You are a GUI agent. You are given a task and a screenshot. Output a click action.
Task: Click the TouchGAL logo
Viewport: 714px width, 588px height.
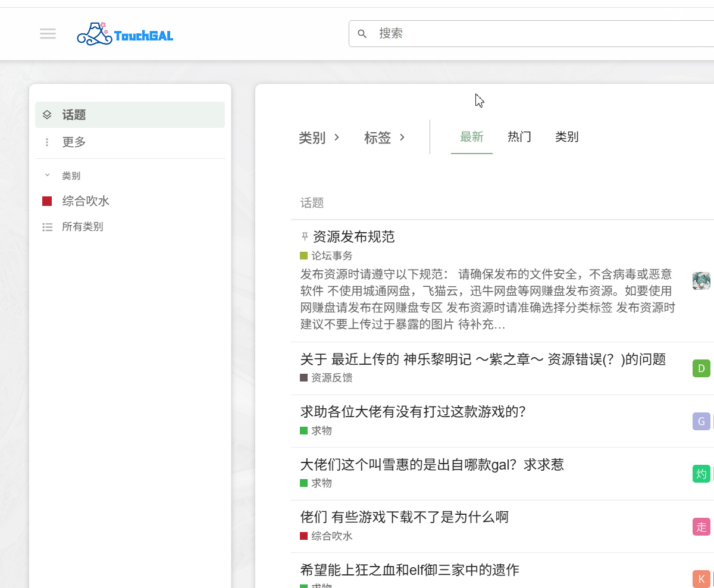coord(125,35)
